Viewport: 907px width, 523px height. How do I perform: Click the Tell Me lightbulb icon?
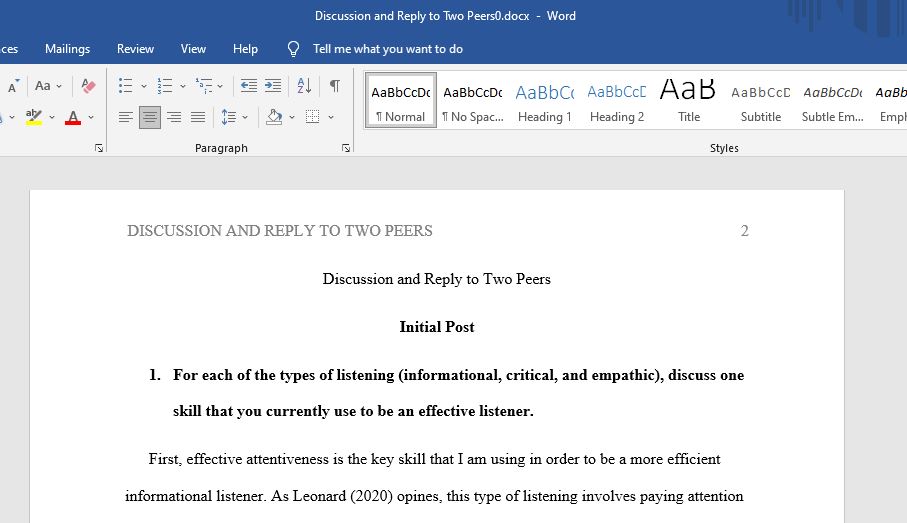(x=293, y=49)
